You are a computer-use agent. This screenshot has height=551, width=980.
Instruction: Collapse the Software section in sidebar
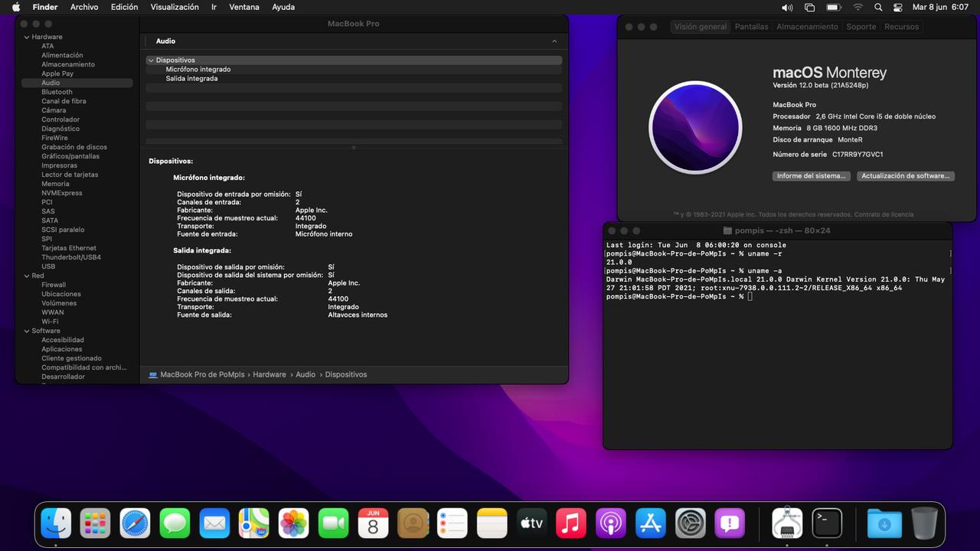coord(27,331)
